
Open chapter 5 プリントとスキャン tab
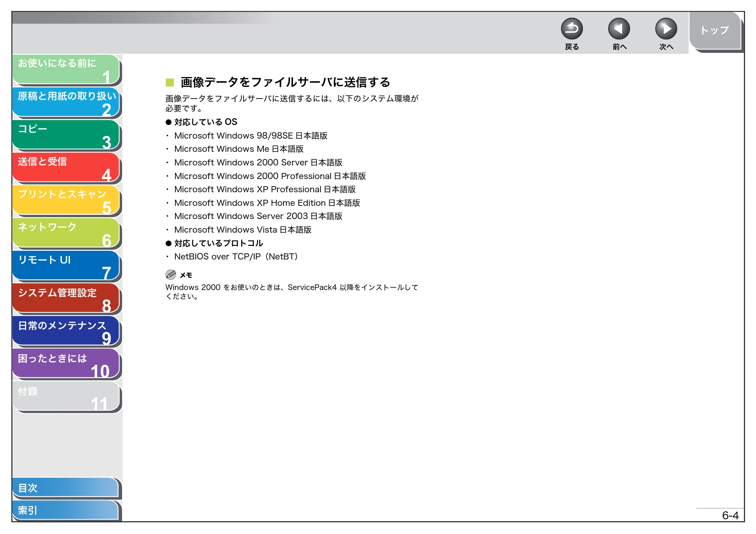[x=66, y=200]
